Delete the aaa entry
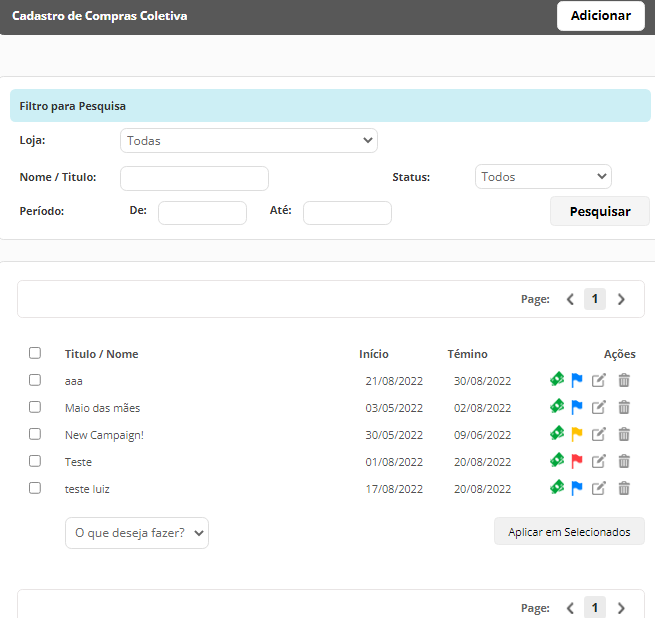This screenshot has width=655, height=618. (624, 380)
